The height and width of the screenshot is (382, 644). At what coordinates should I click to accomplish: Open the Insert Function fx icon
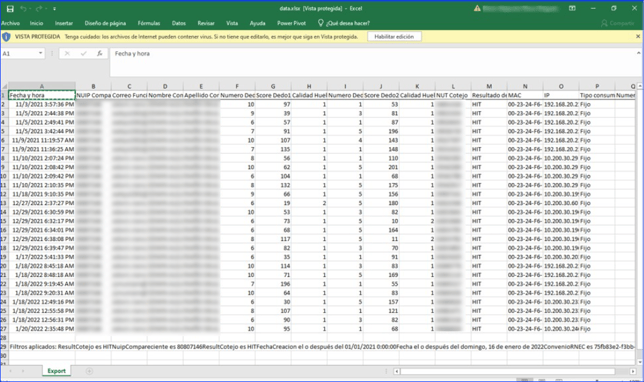100,53
